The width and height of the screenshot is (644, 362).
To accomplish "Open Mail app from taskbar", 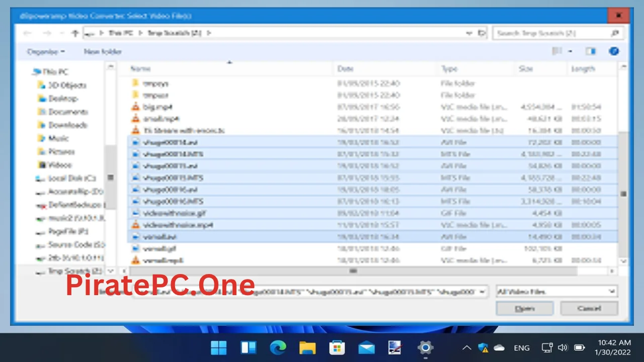I will (x=366, y=347).
